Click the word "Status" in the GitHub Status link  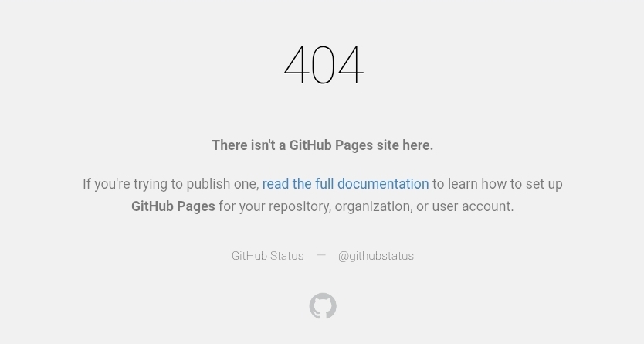click(286, 256)
